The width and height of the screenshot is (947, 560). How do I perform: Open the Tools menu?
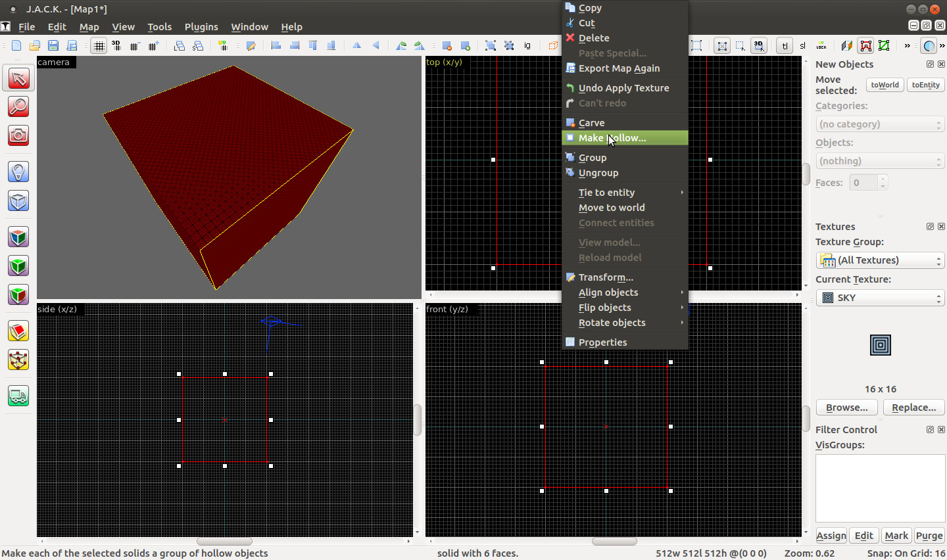(160, 27)
